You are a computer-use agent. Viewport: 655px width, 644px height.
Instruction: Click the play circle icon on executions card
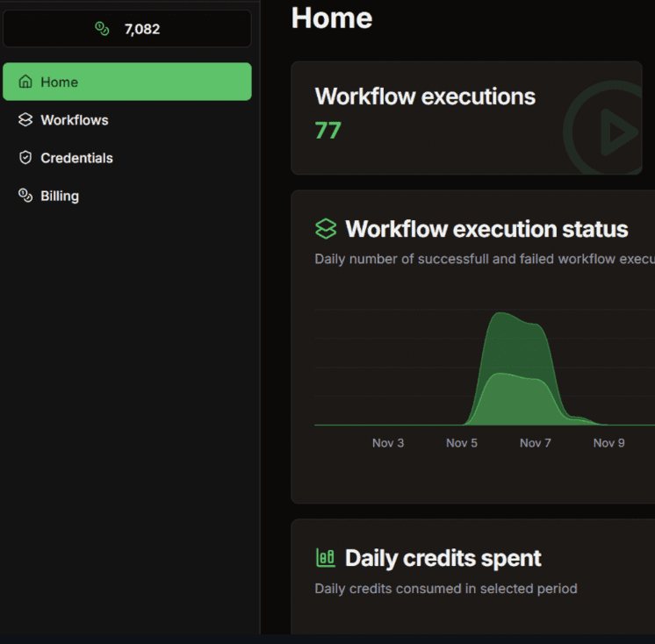603,128
